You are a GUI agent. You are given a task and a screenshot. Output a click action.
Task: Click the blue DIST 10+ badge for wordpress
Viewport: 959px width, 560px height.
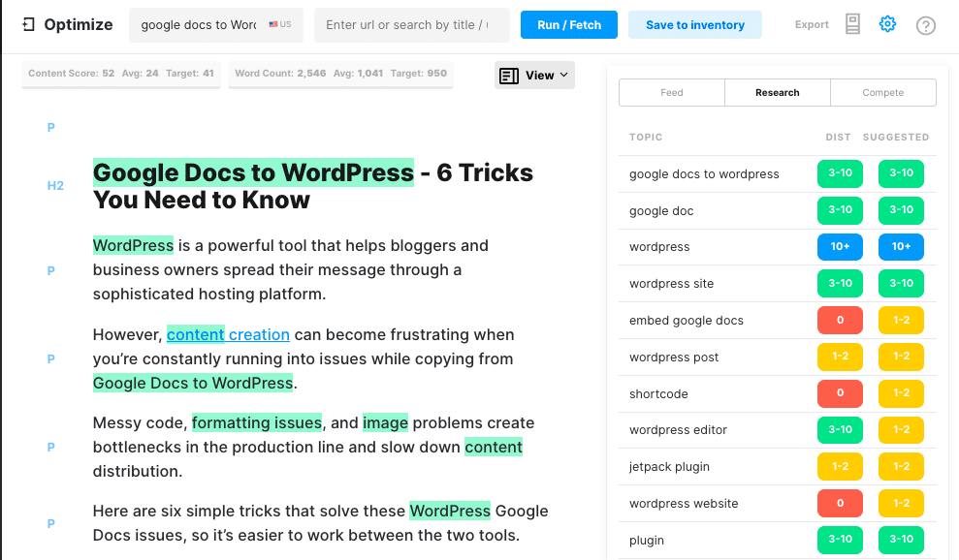[x=840, y=246]
